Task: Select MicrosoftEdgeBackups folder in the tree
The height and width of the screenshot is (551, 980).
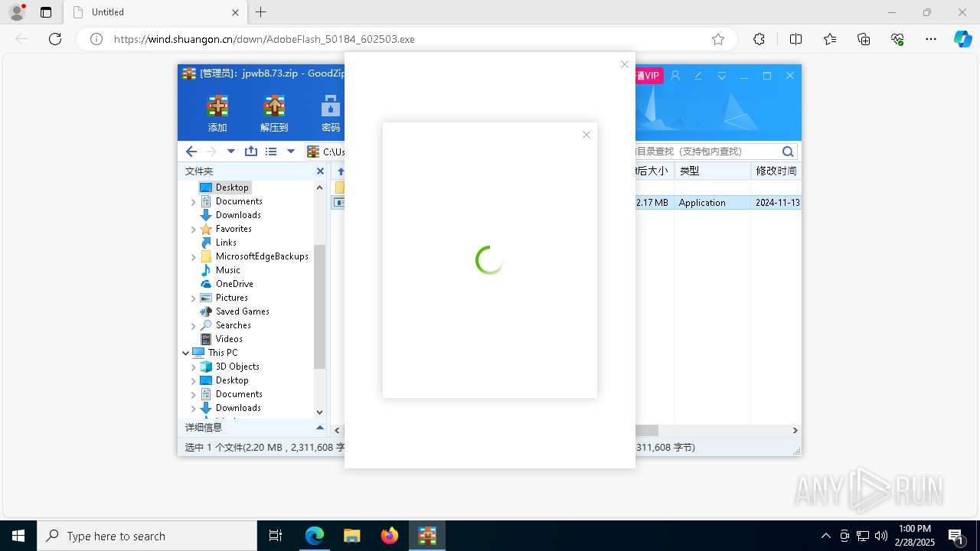Action: pyautogui.click(x=262, y=256)
